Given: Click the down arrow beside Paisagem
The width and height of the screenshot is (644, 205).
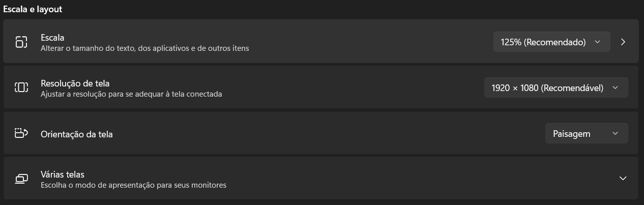Looking at the screenshot, I should point(615,134).
